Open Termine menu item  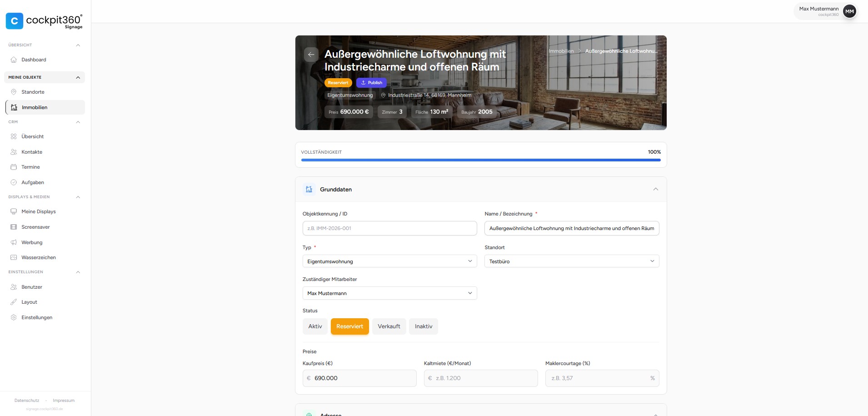pyautogui.click(x=45, y=167)
